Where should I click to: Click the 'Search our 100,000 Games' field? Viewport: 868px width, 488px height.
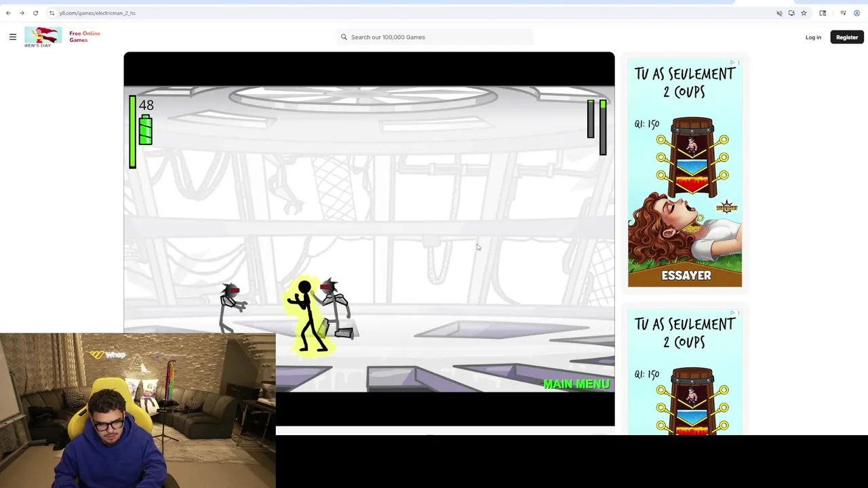click(x=435, y=37)
